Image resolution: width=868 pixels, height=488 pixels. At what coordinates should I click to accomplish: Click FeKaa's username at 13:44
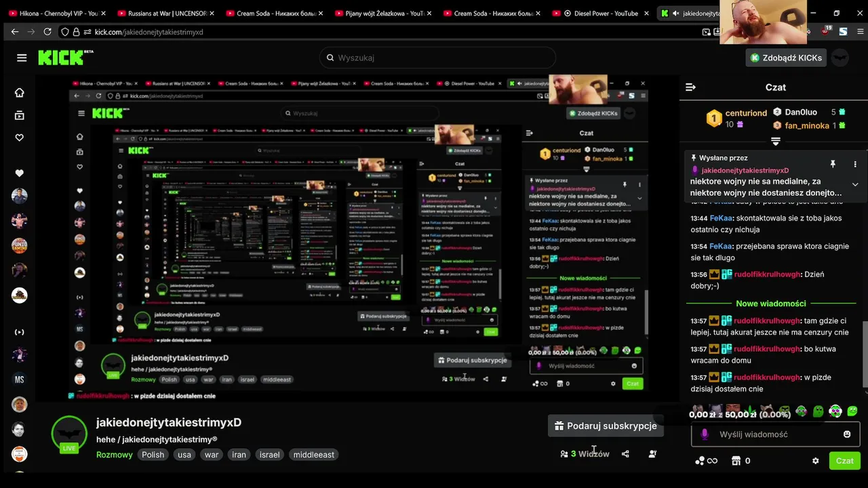(x=721, y=218)
